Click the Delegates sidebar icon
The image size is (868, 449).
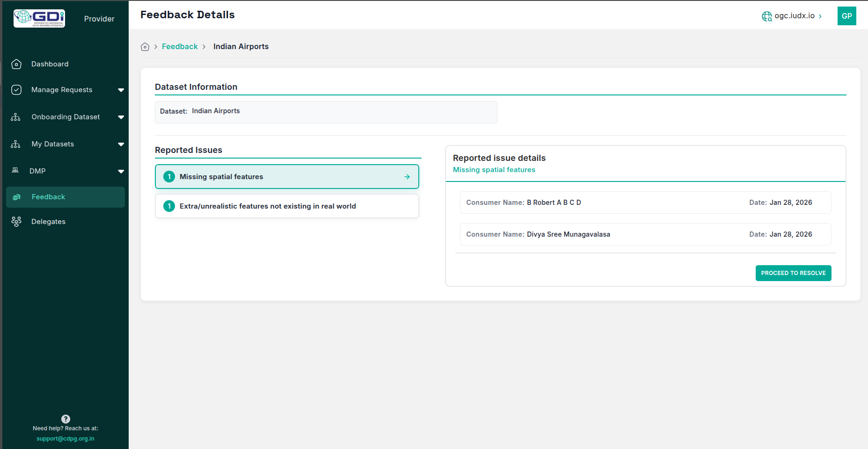(16, 222)
